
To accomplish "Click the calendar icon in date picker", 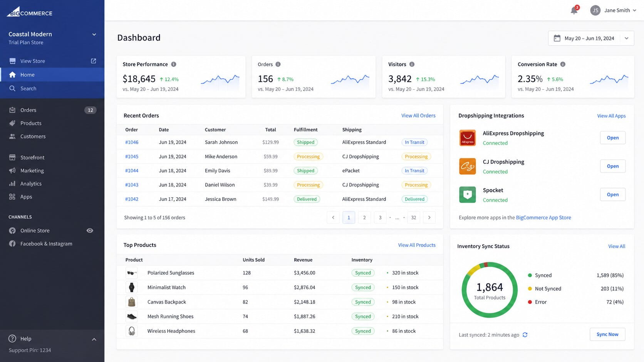I will 557,38.
